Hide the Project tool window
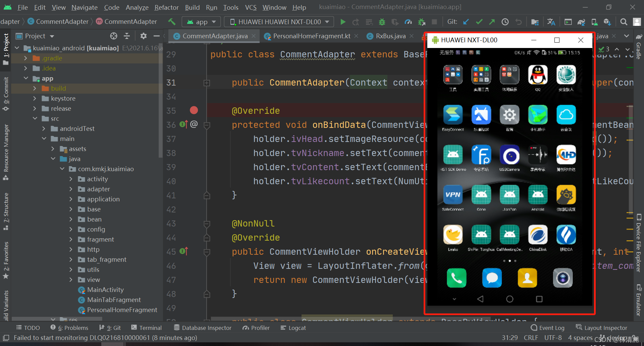This screenshot has width=644, height=346. point(156,36)
